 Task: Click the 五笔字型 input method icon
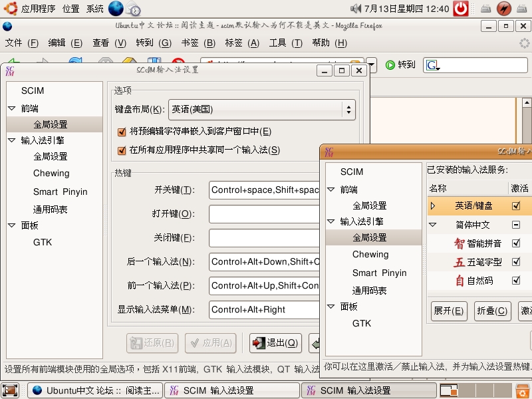point(460,262)
